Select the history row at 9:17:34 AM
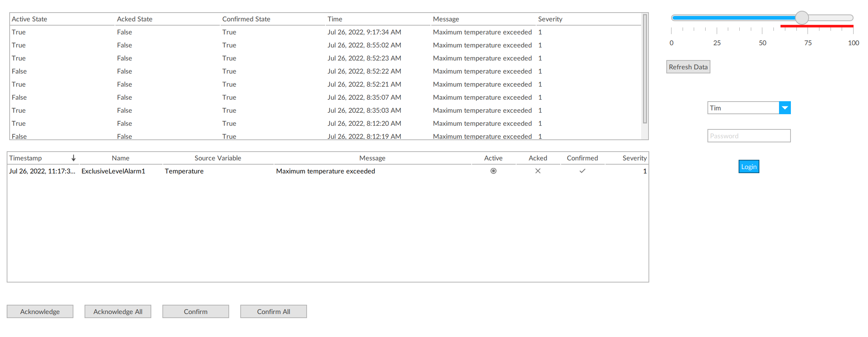Viewport: 868px width, 337px height. click(x=364, y=32)
